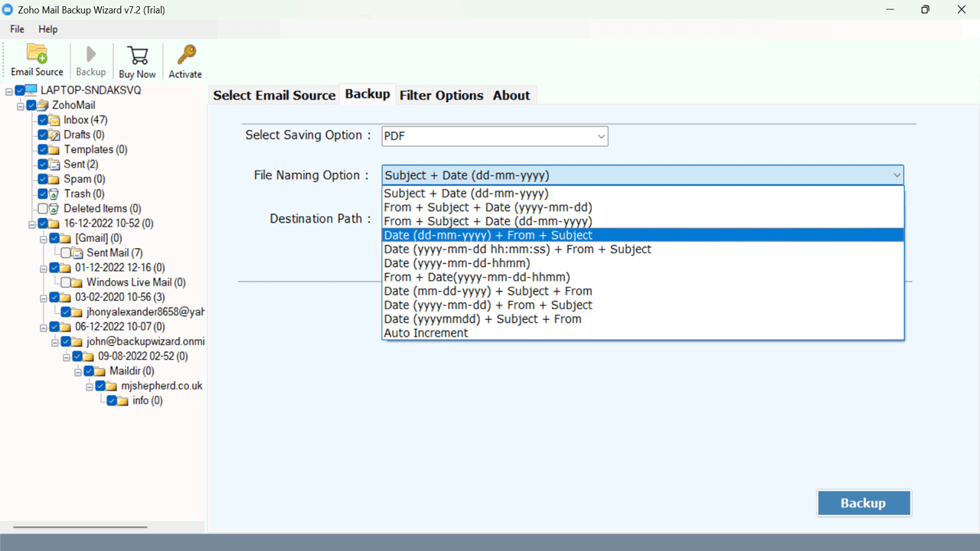Click the mjshepherd.co.uk folder icon
The width and height of the screenshot is (980, 551).
pos(112,386)
